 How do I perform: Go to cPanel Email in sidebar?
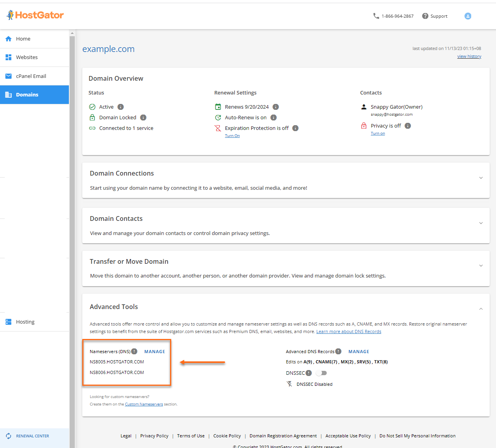tap(31, 76)
